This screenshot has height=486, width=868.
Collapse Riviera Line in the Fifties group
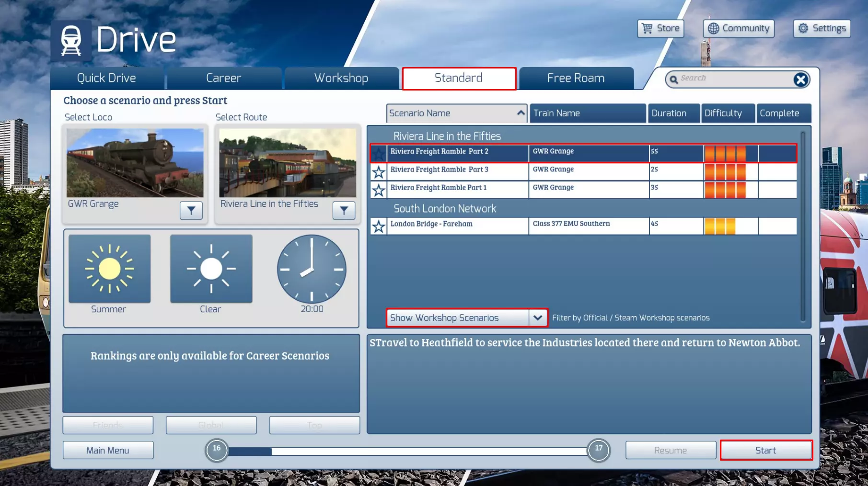click(x=447, y=136)
